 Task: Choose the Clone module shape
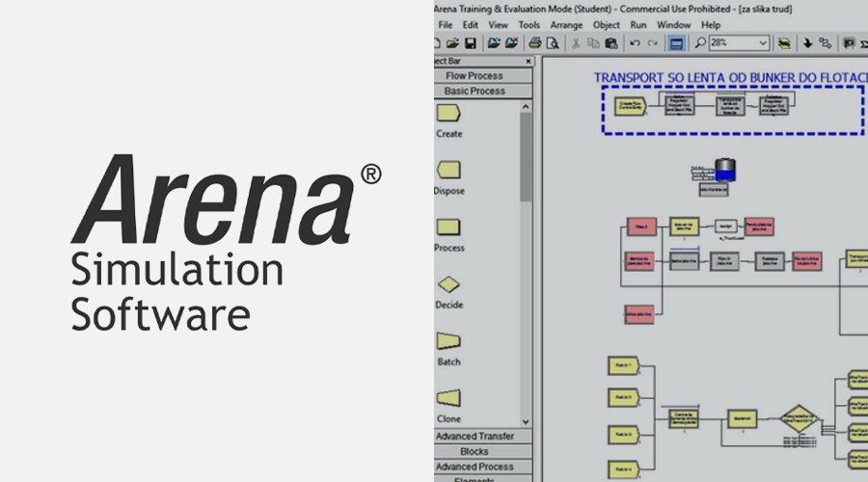click(x=448, y=398)
